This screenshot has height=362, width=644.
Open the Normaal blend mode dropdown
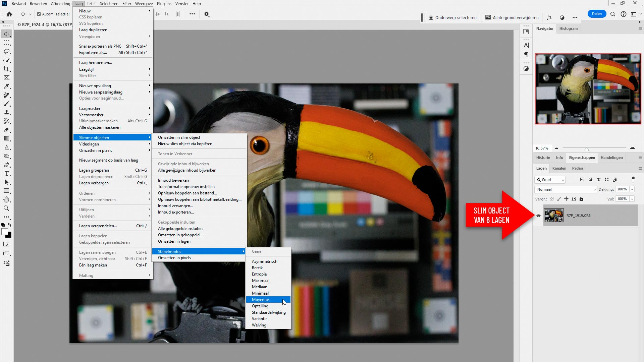(x=566, y=189)
